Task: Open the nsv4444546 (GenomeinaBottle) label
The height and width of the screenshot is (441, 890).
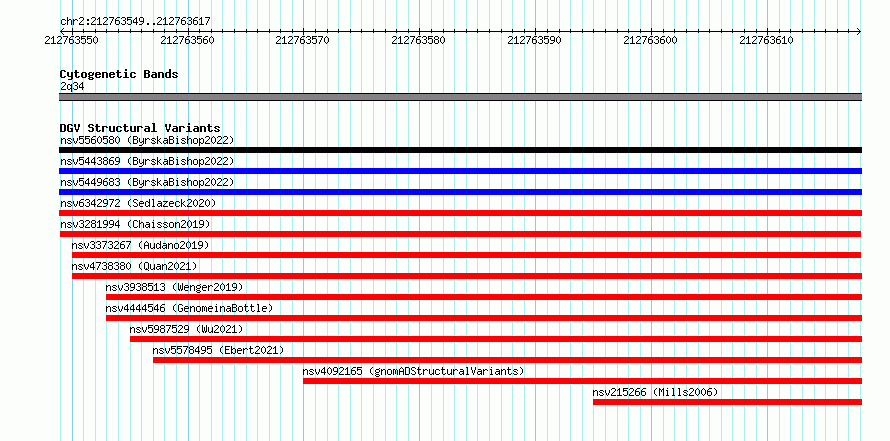Action: (190, 308)
